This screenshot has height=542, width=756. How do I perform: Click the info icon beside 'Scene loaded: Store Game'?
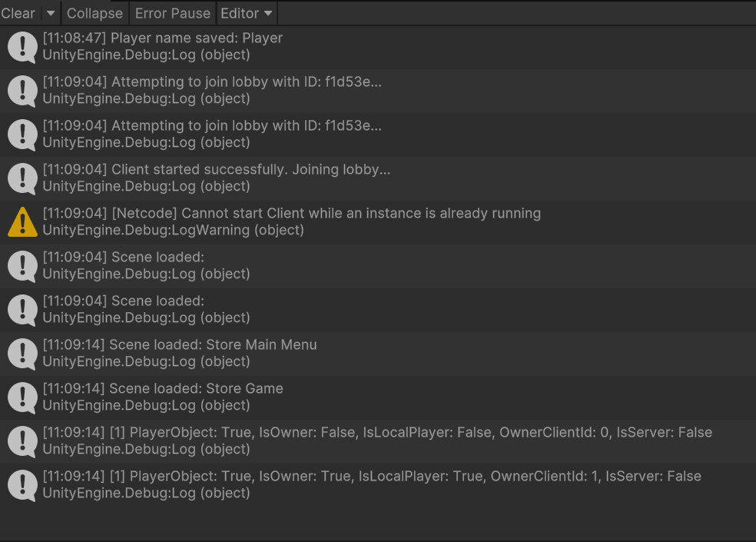pyautogui.click(x=22, y=397)
